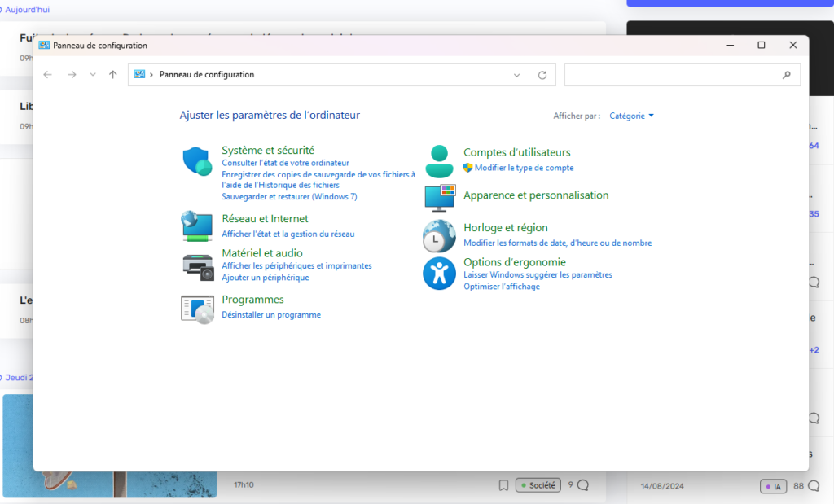Open Sauvegarder et restaurer (Windows 7)
The width and height of the screenshot is (834, 504).
(x=289, y=197)
